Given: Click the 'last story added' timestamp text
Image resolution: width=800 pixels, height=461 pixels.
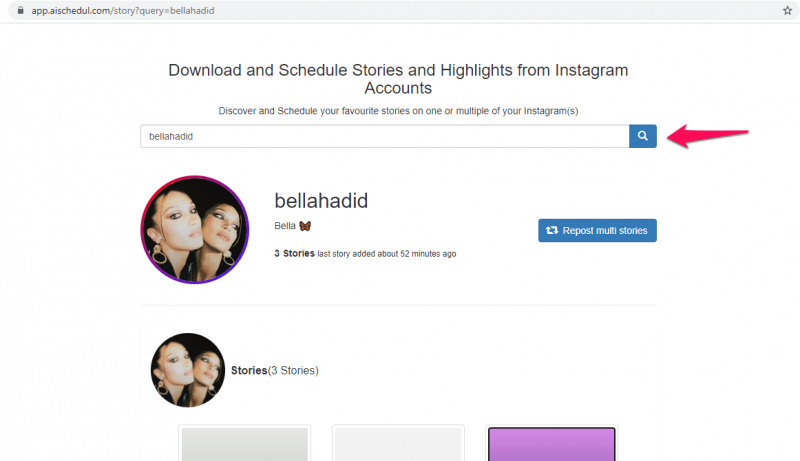Looking at the screenshot, I should [x=387, y=254].
